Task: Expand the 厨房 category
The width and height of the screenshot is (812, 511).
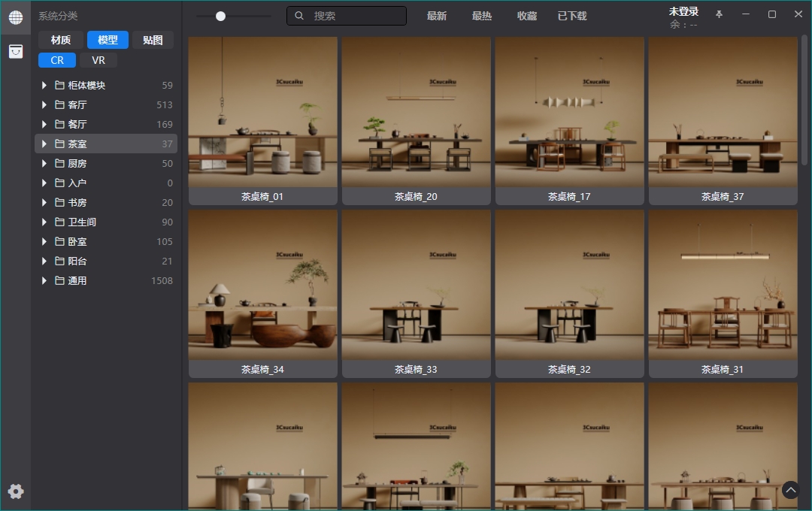Action: click(x=44, y=164)
